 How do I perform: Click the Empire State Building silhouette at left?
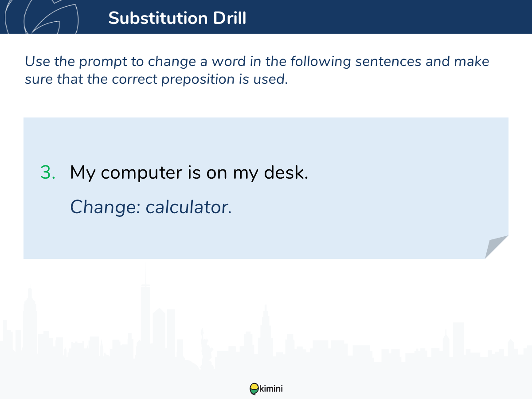(x=30, y=319)
